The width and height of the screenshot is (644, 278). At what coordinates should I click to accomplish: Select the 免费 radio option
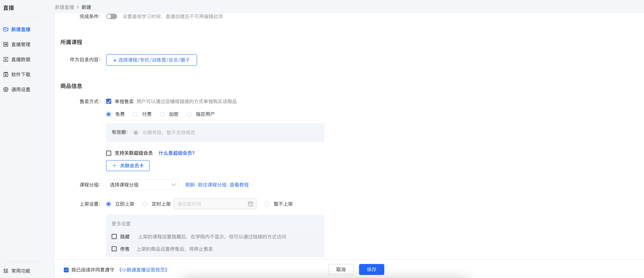point(109,114)
